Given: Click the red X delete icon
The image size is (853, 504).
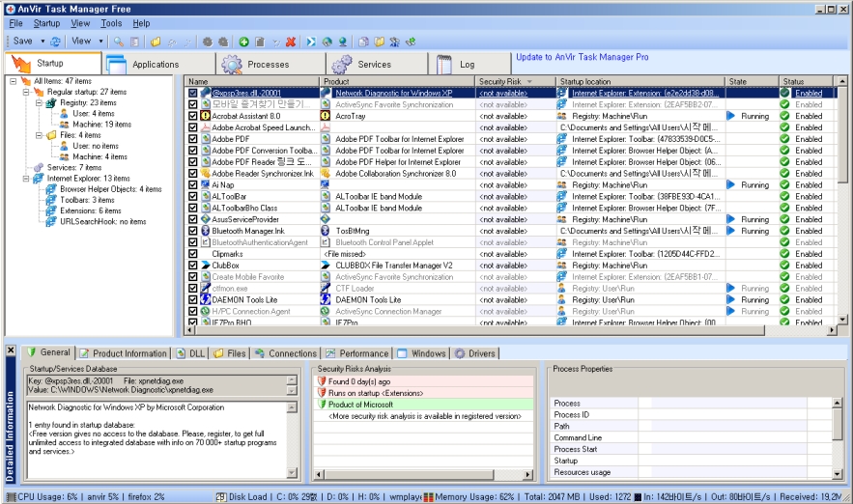Looking at the screenshot, I should pyautogui.click(x=291, y=42).
